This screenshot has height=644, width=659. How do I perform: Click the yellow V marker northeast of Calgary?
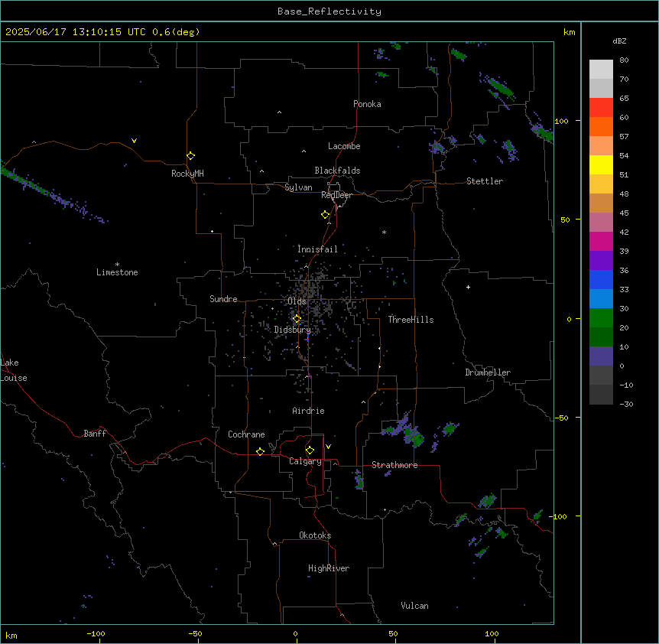coord(328,447)
